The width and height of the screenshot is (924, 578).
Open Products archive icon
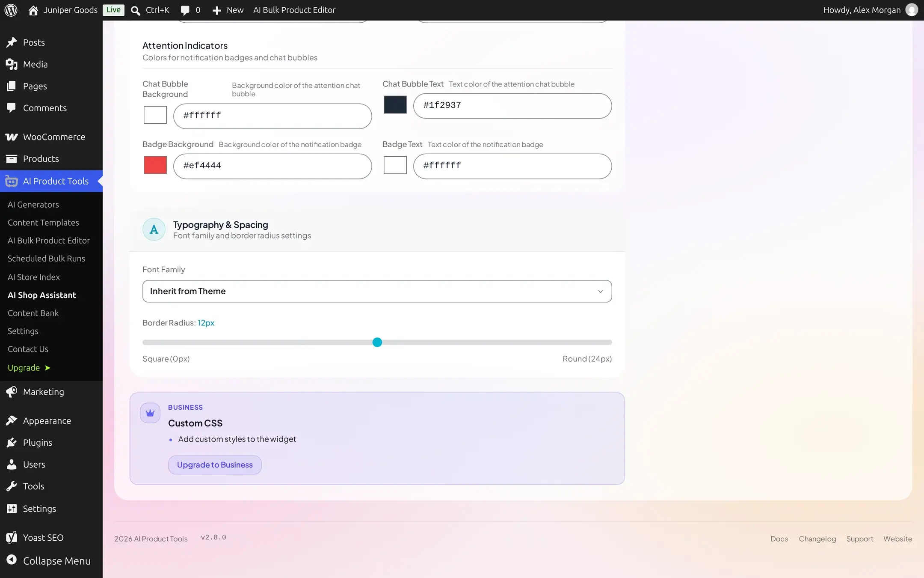12,159
